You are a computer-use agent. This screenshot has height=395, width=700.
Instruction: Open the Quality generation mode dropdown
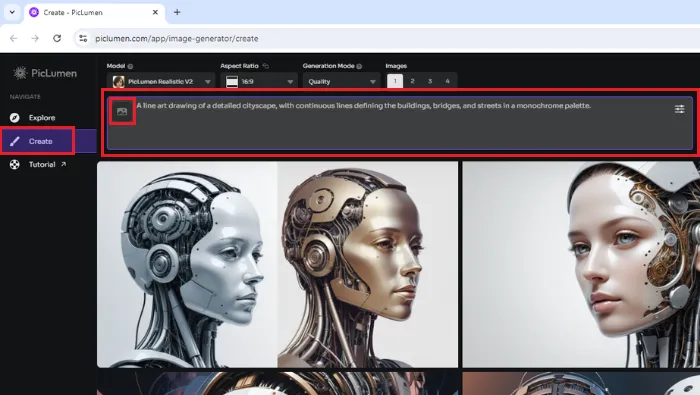[342, 82]
